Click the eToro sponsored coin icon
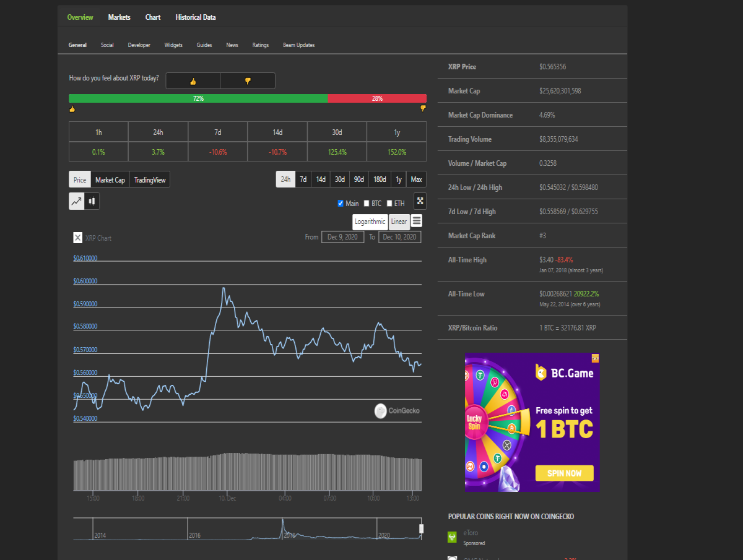This screenshot has height=560, width=743. pos(453,537)
